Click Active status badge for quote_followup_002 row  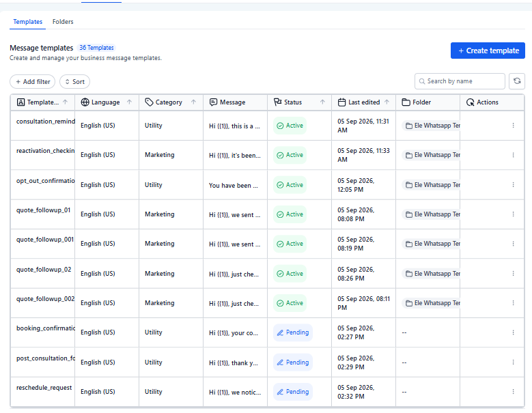(290, 303)
